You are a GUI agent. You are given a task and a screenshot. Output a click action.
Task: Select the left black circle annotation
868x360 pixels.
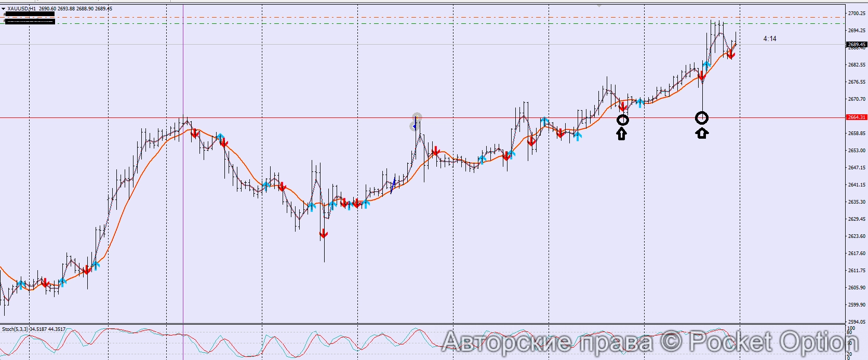click(x=622, y=120)
